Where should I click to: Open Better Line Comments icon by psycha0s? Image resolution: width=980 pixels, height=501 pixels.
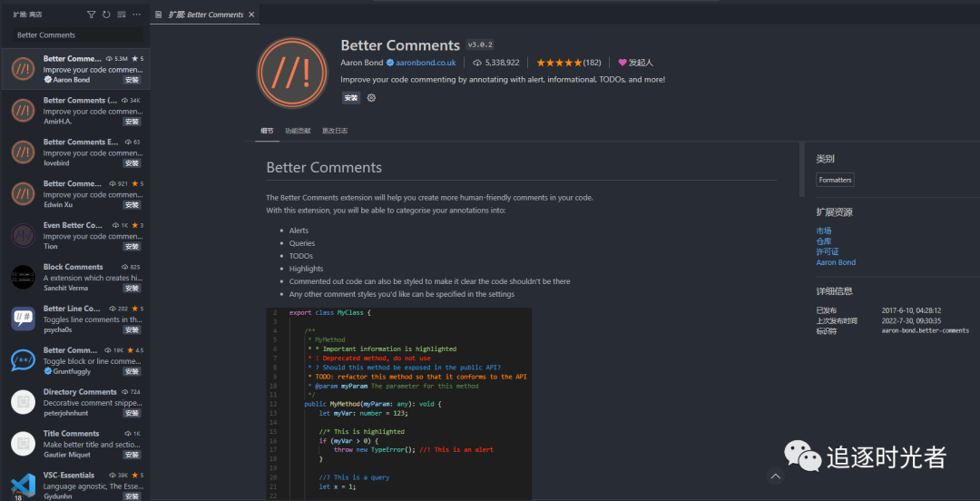[x=23, y=319]
